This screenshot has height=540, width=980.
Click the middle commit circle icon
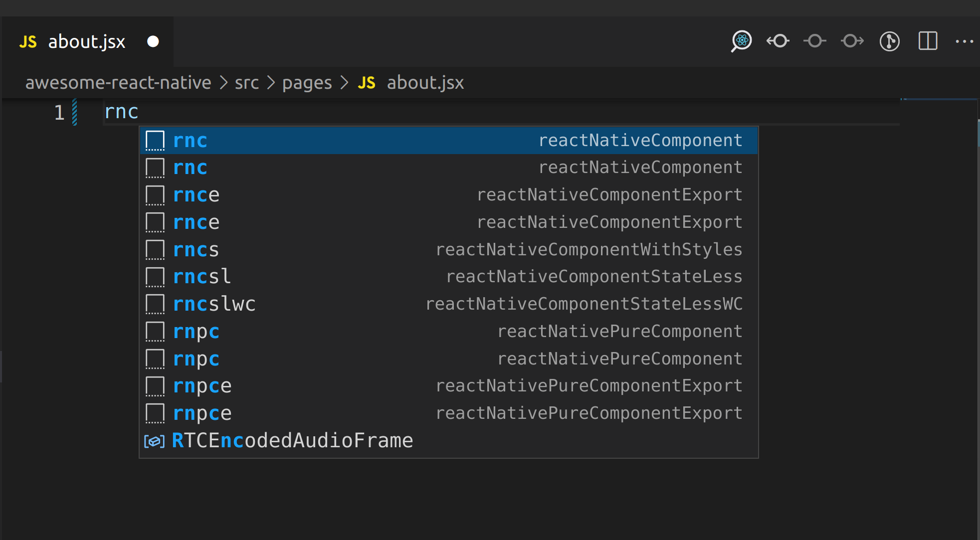[815, 41]
